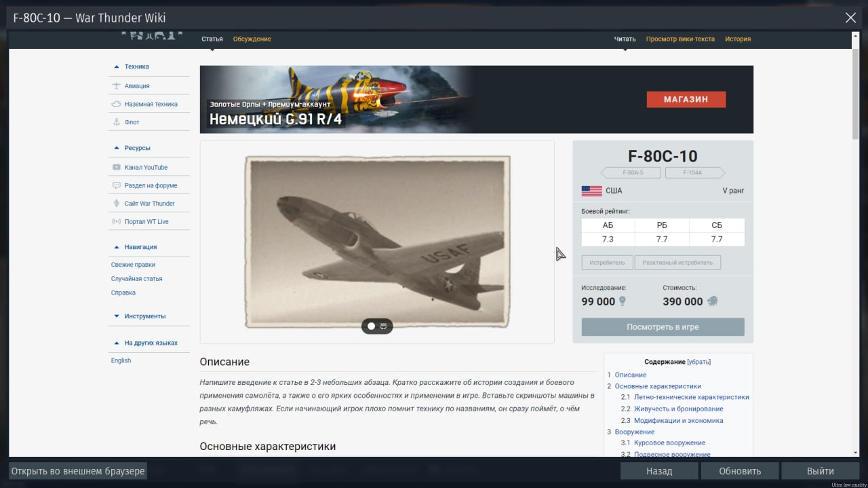Collapse the Ресурсы sidebar section
The width and height of the screenshot is (868, 488).
[117, 148]
